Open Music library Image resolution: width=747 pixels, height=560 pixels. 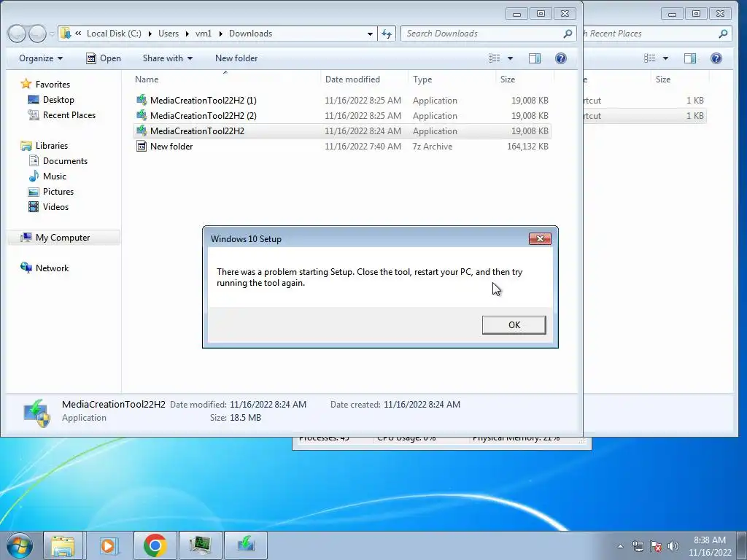[x=54, y=176]
